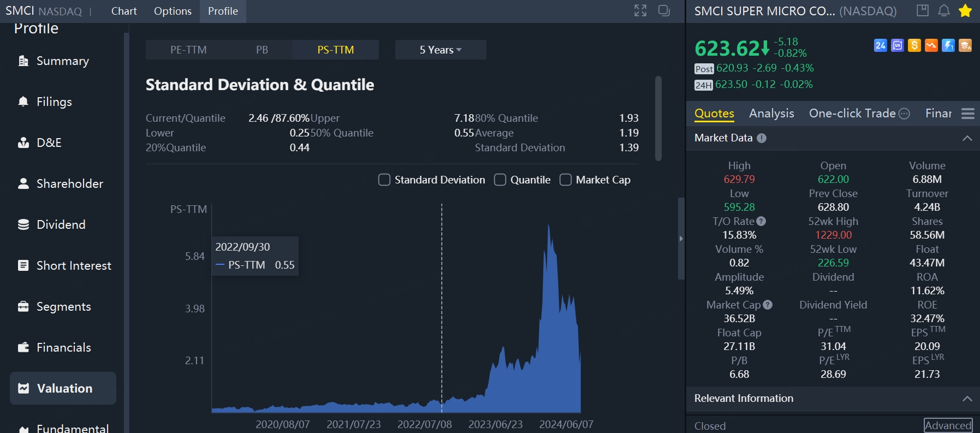Switch to the Options tab

[x=173, y=11]
